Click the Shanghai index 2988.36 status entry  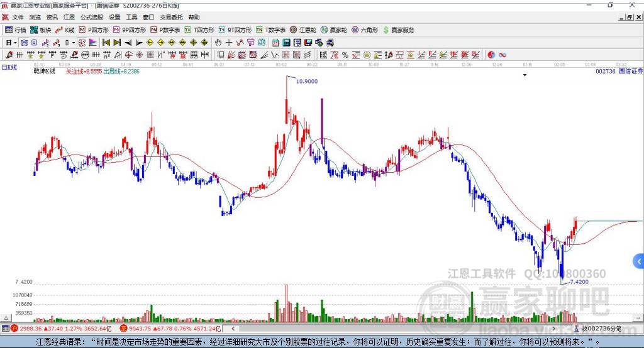coord(61,329)
